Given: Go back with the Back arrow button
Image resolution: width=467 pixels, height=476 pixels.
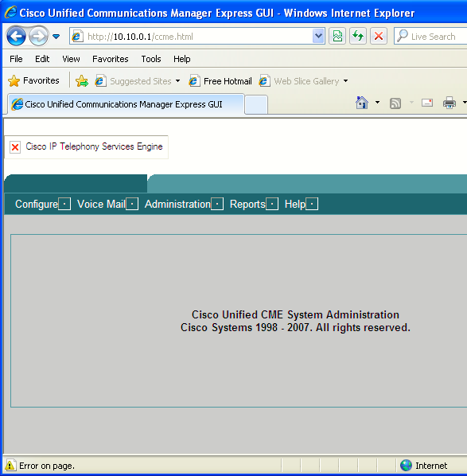Looking at the screenshot, I should (16, 36).
